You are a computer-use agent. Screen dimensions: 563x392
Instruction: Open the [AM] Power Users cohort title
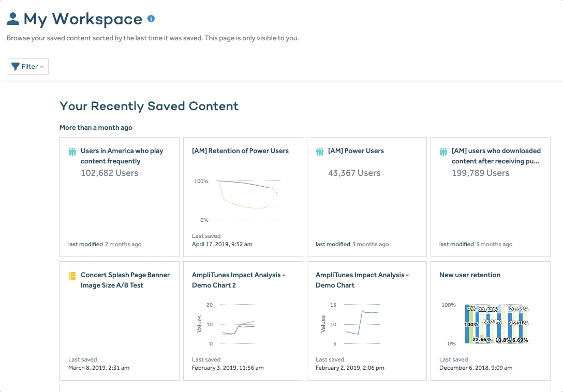355,151
